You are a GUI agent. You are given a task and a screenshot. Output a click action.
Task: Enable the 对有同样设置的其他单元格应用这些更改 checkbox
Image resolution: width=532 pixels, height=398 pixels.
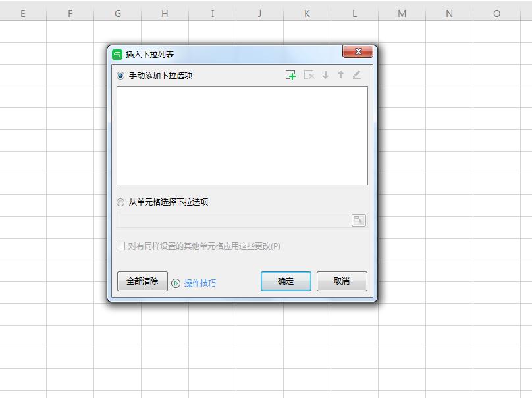120,246
